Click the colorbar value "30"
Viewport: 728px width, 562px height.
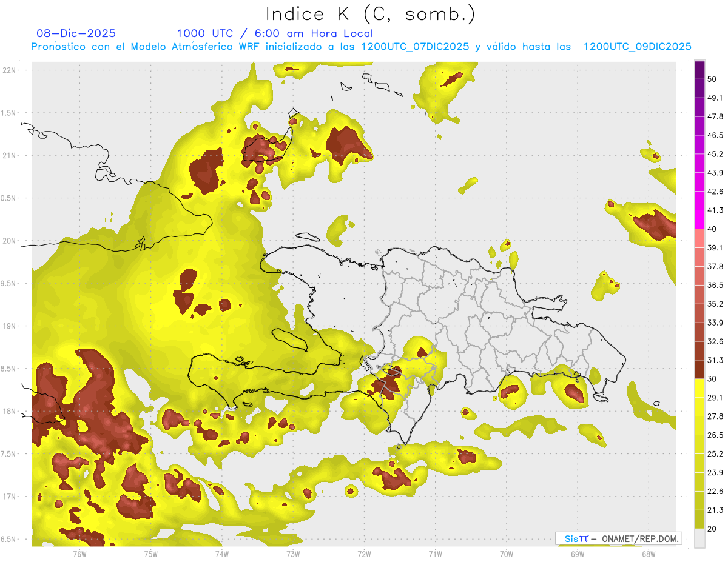(712, 379)
